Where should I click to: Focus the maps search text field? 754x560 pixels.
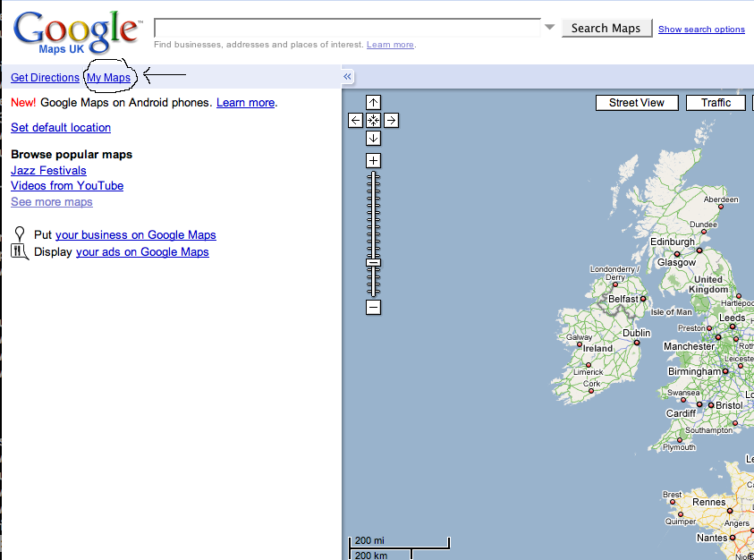pos(347,27)
